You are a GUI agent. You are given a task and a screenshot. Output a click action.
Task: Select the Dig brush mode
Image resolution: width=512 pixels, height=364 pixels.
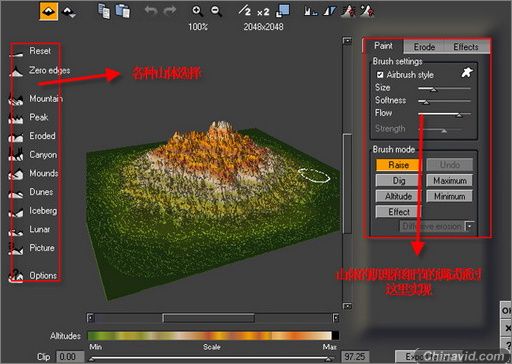click(398, 180)
